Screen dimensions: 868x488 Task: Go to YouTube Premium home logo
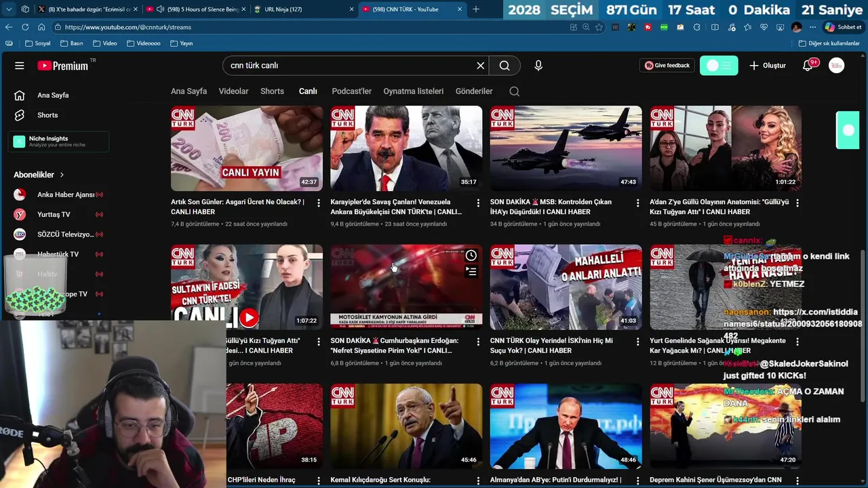pyautogui.click(x=63, y=66)
